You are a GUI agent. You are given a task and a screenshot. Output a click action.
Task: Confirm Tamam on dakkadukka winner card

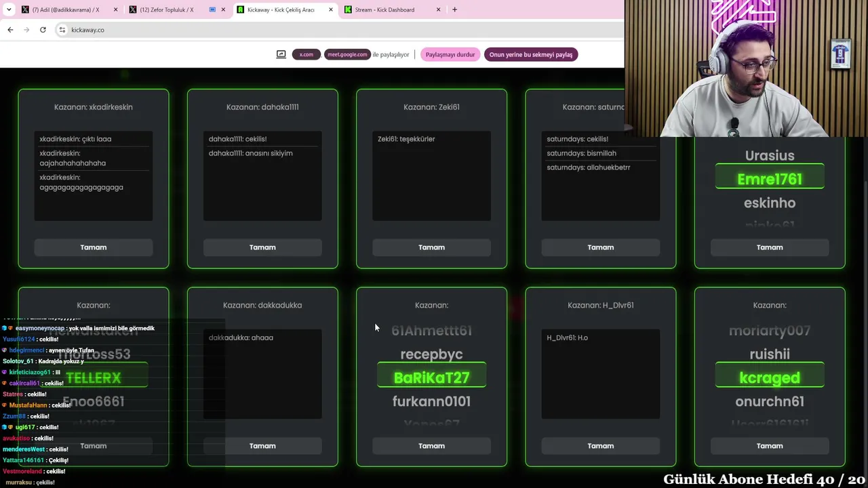point(262,446)
